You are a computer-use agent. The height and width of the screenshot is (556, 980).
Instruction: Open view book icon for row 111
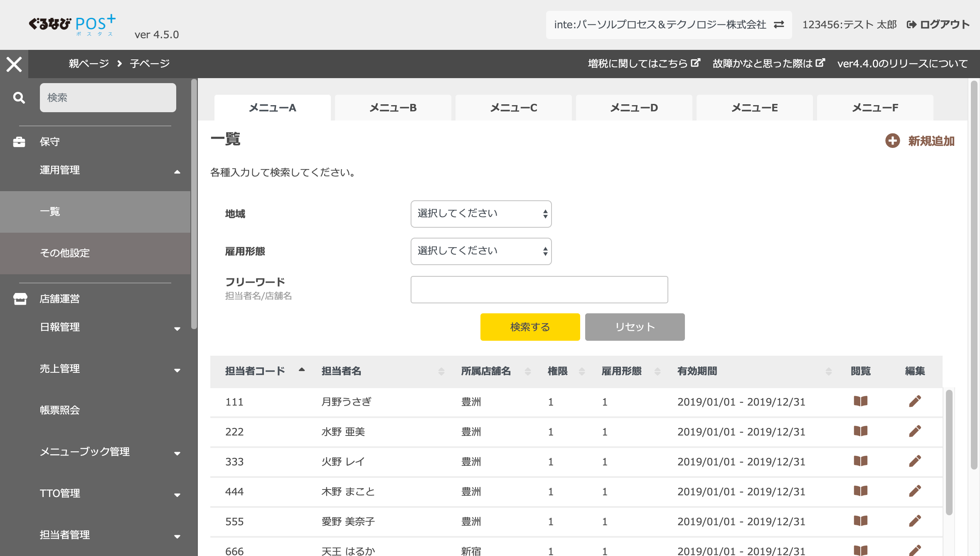(x=861, y=401)
